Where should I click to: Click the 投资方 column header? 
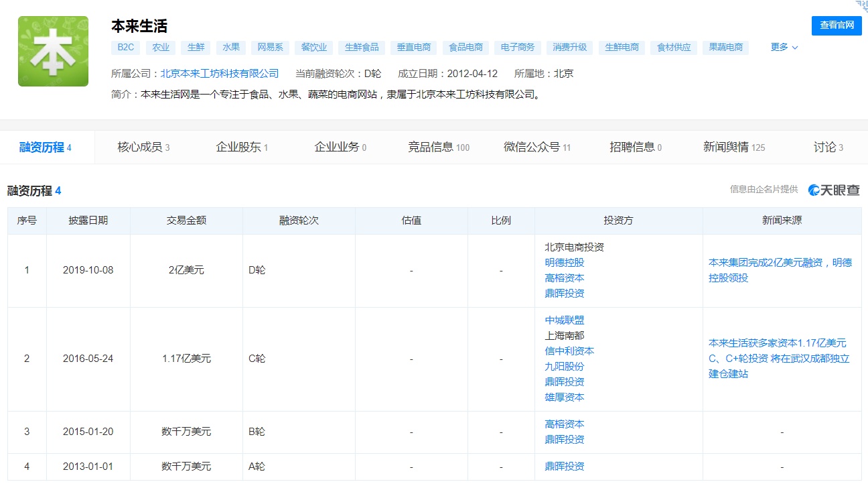point(618,221)
